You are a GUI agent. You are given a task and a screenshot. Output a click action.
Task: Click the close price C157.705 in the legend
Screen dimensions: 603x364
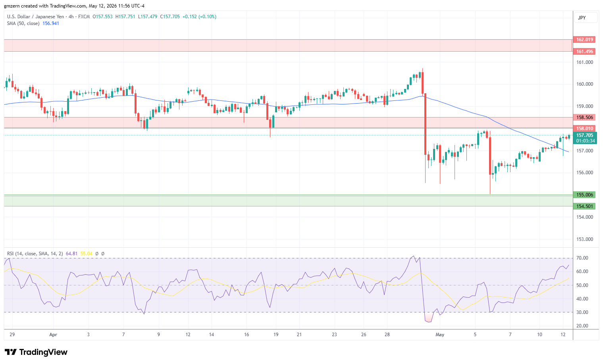[x=170, y=17]
